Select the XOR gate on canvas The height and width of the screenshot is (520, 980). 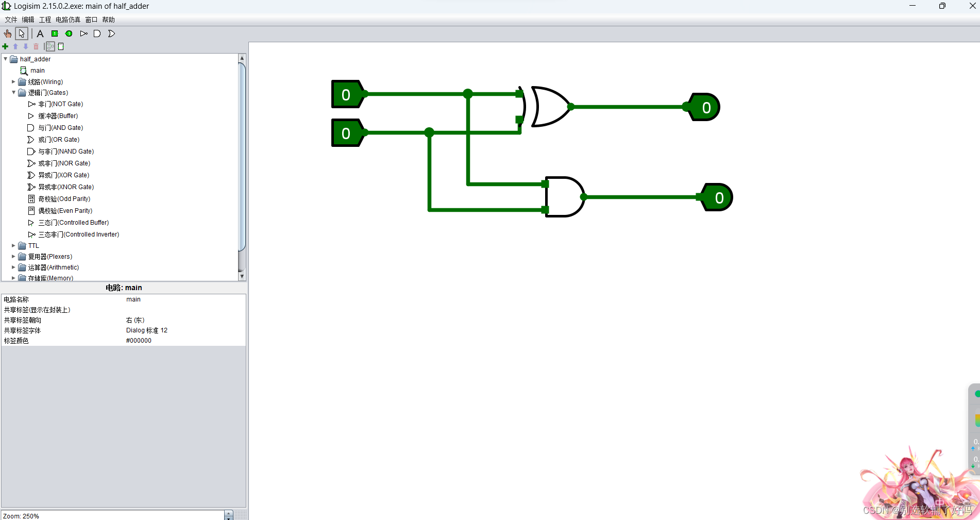549,107
